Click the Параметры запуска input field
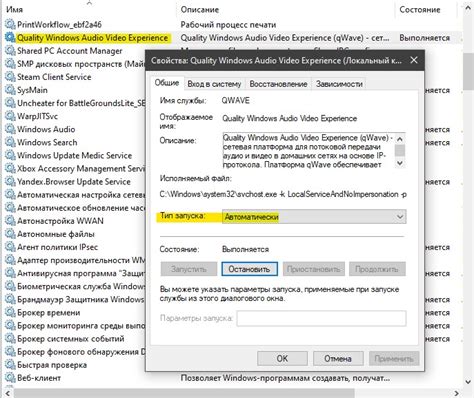 click(322, 318)
